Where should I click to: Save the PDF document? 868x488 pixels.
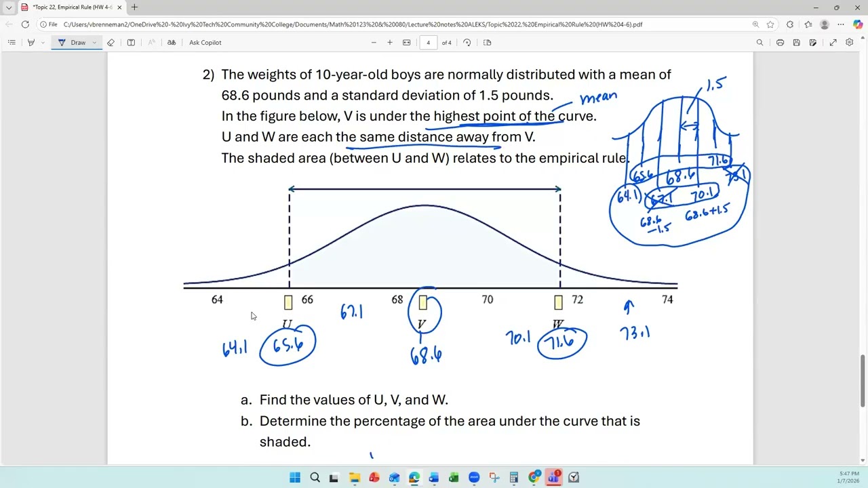(796, 42)
